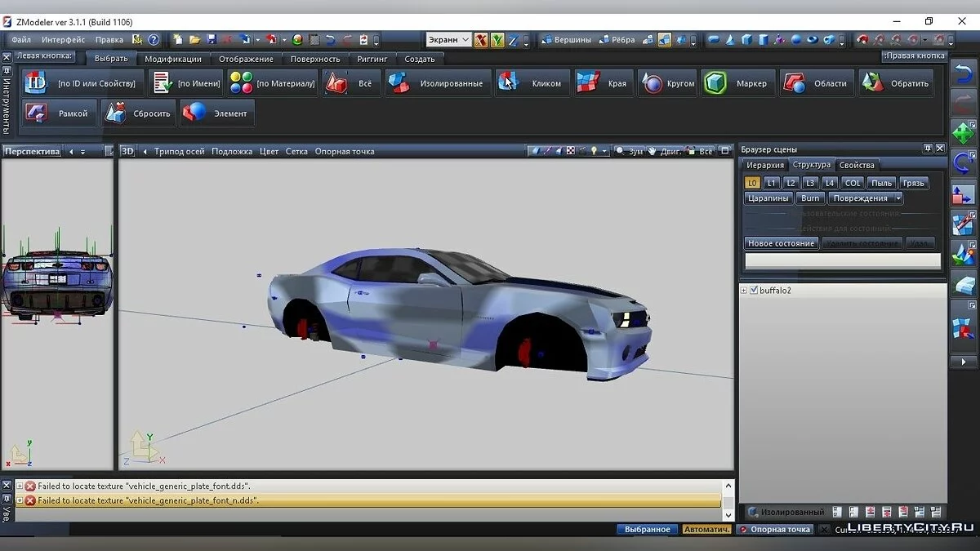The height and width of the screenshot is (551, 980).
Task: Activate the Маркер selection tool
Action: pos(738,83)
